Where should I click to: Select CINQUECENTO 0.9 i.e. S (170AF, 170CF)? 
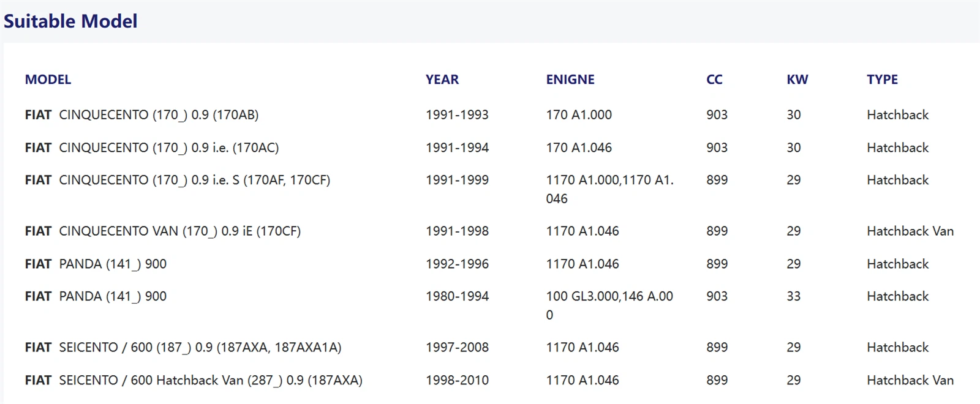pos(178,181)
